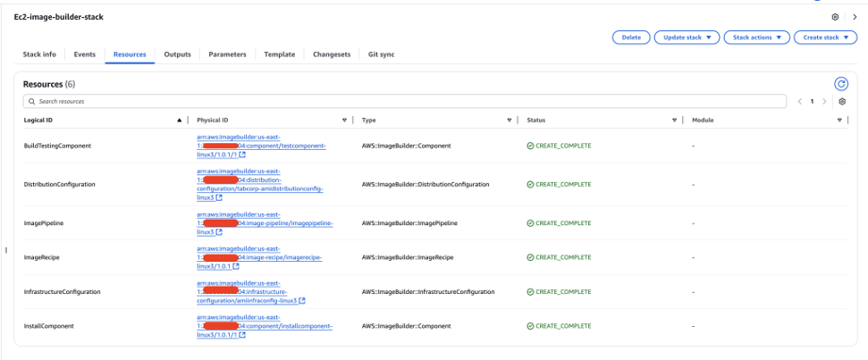
Task: Open external link icon for DistributionConfiguration
Action: coord(220,197)
